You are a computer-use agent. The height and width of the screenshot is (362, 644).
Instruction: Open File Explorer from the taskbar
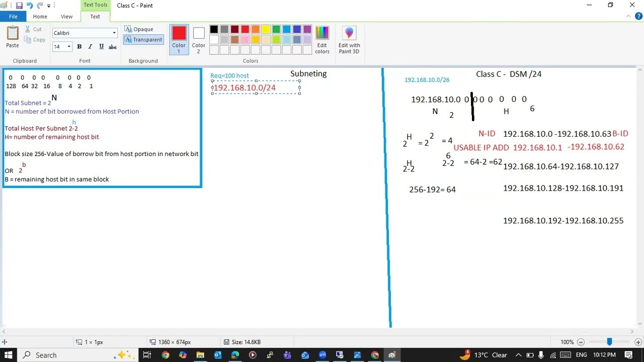click(200, 355)
